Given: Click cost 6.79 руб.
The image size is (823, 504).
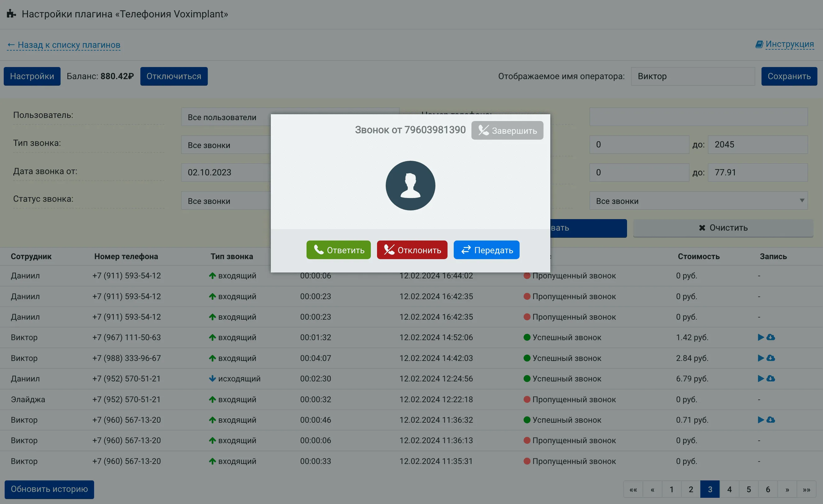Looking at the screenshot, I should click(x=692, y=379).
